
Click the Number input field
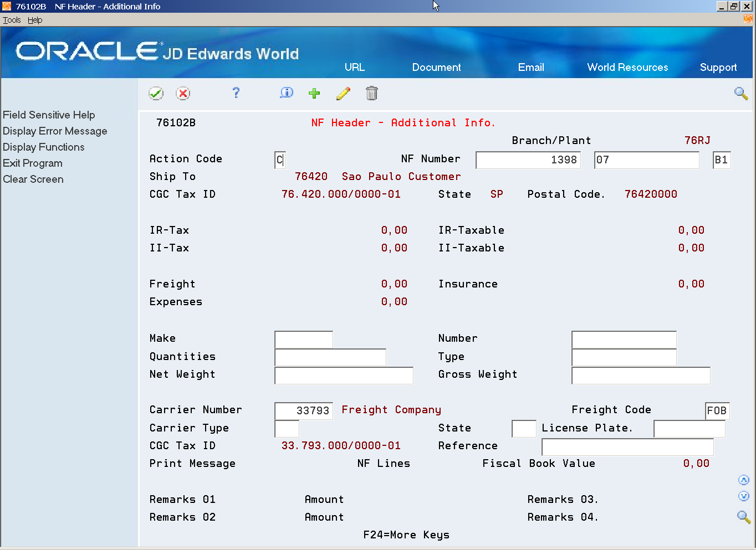(624, 339)
